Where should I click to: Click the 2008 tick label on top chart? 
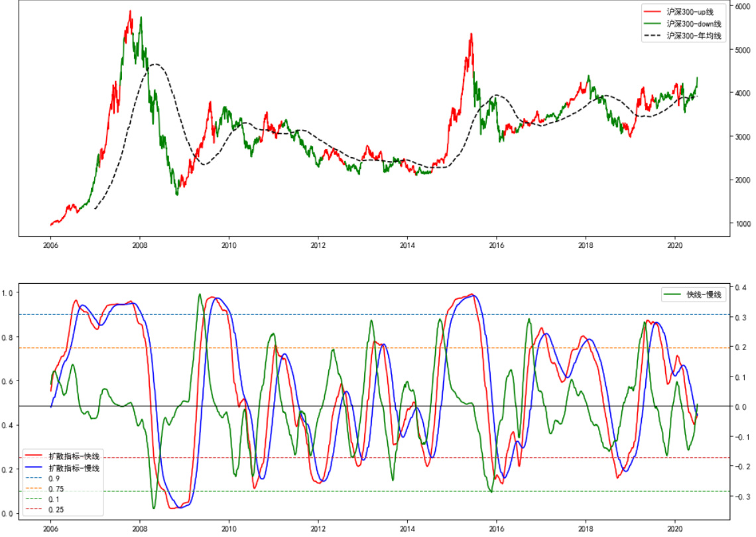(x=139, y=243)
